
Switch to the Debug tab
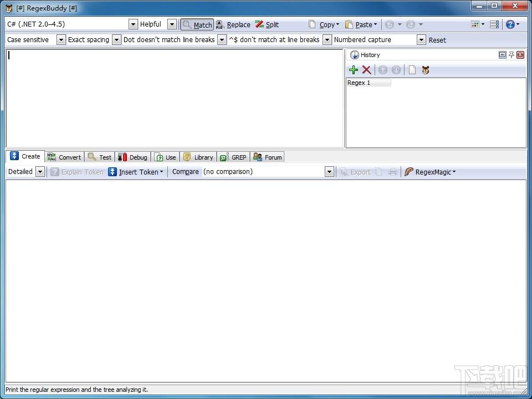tap(132, 157)
